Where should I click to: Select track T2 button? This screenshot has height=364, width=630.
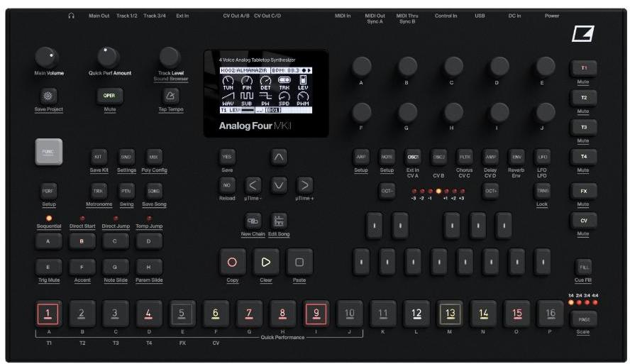click(x=583, y=98)
